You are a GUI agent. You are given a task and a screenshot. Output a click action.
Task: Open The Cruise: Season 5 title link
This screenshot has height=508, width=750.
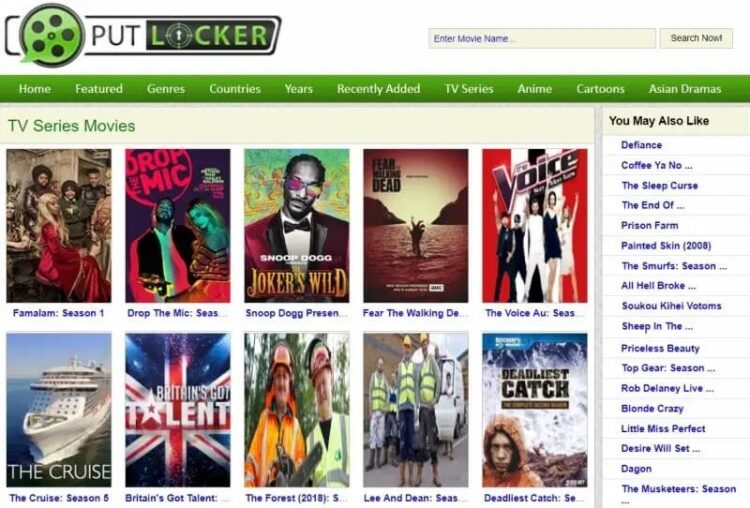coord(59,498)
